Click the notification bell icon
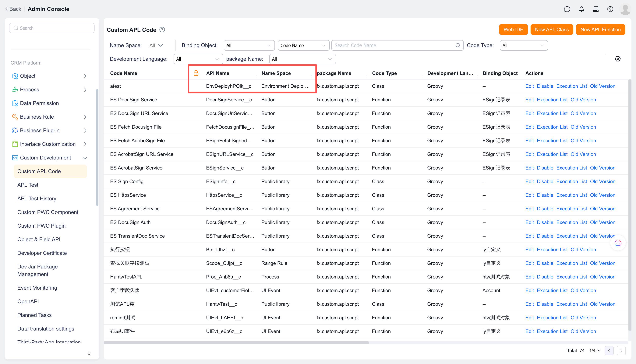 (581, 9)
